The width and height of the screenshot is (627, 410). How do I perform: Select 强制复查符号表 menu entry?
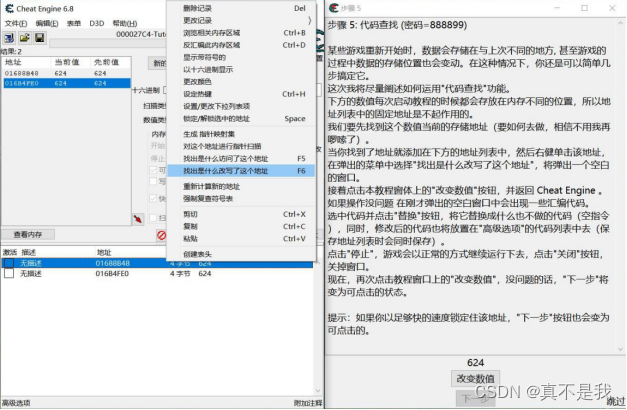[x=241, y=198]
